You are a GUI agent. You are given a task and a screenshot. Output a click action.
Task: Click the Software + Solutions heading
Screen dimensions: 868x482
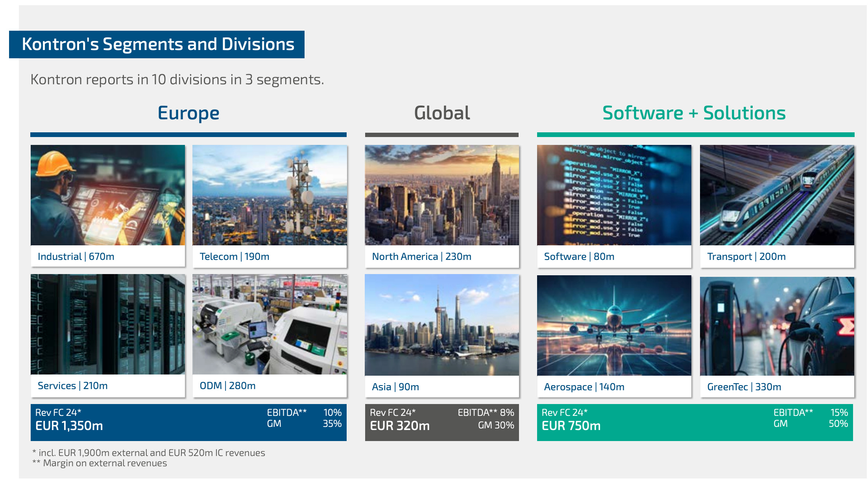694,113
